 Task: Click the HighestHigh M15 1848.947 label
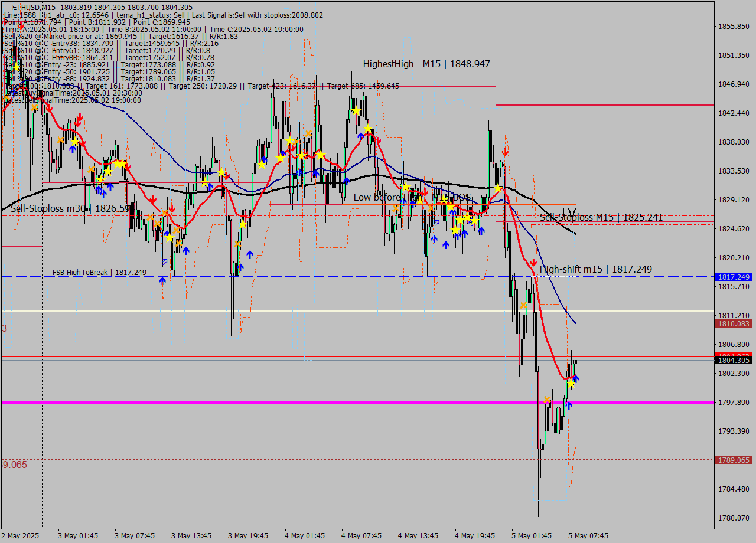tap(426, 64)
